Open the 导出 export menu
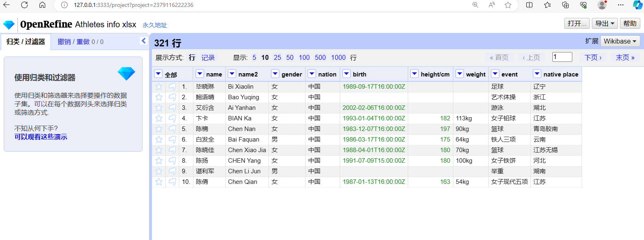This screenshot has width=644, height=240. point(605,23)
